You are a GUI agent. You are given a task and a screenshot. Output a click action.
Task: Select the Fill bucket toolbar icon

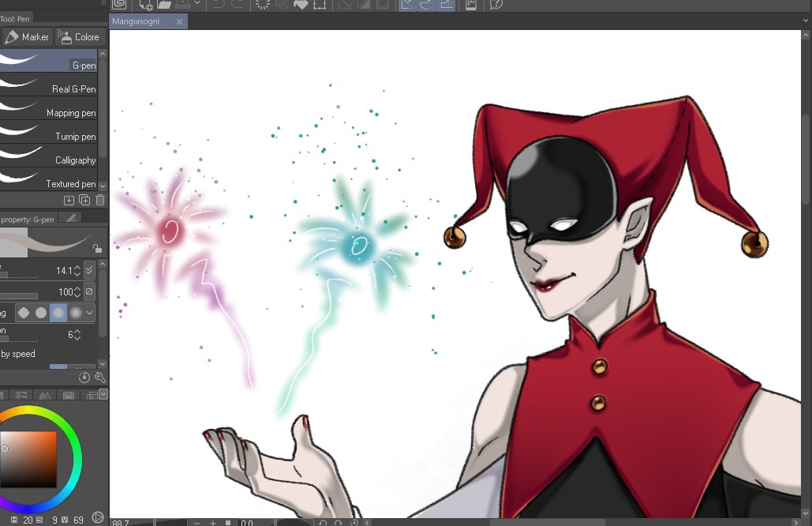(301, 4)
